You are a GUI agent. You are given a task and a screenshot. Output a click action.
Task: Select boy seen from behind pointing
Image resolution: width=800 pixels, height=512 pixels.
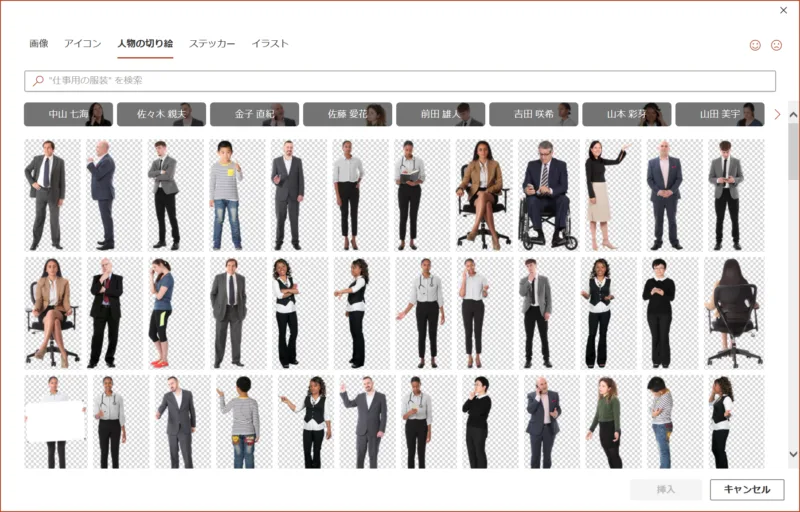coord(243,422)
